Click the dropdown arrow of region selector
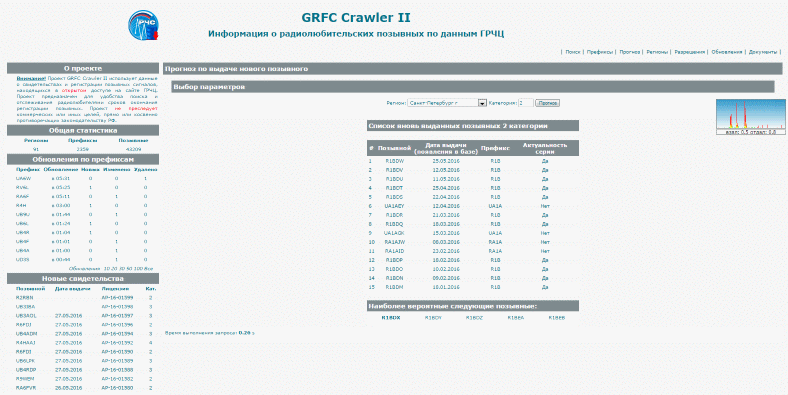The image size is (788, 395). coord(482,103)
